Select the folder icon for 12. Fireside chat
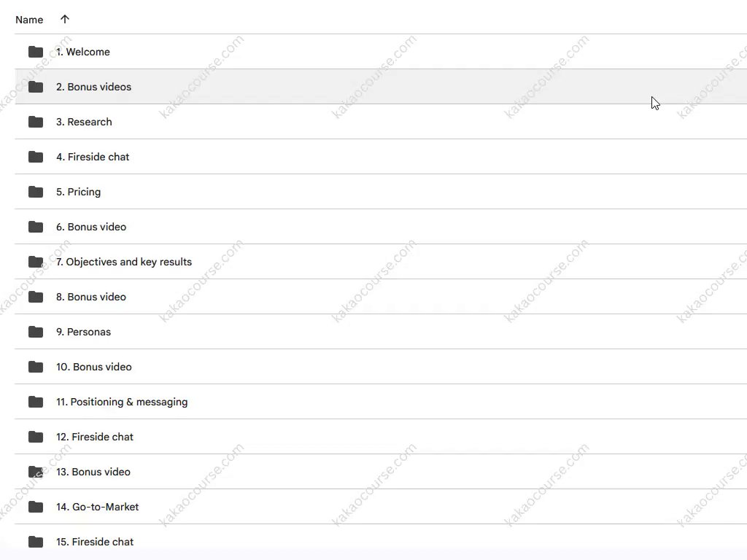The height and width of the screenshot is (560, 747). [36, 437]
